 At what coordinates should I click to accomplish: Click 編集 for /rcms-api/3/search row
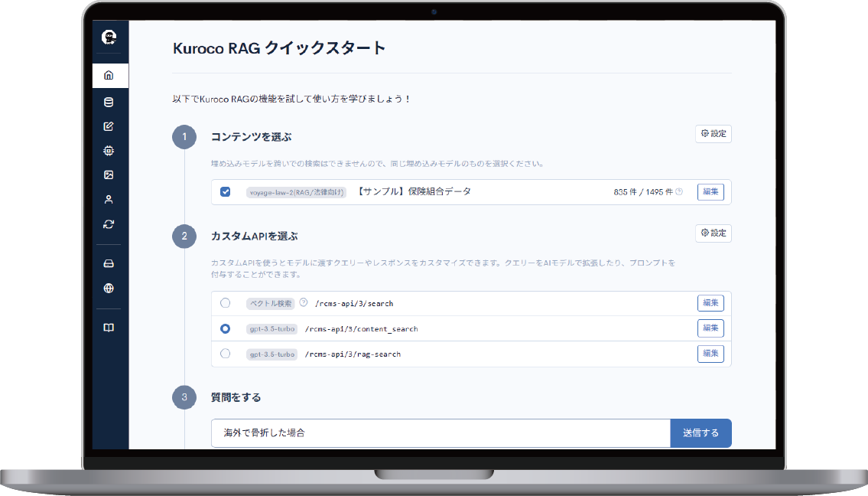710,303
